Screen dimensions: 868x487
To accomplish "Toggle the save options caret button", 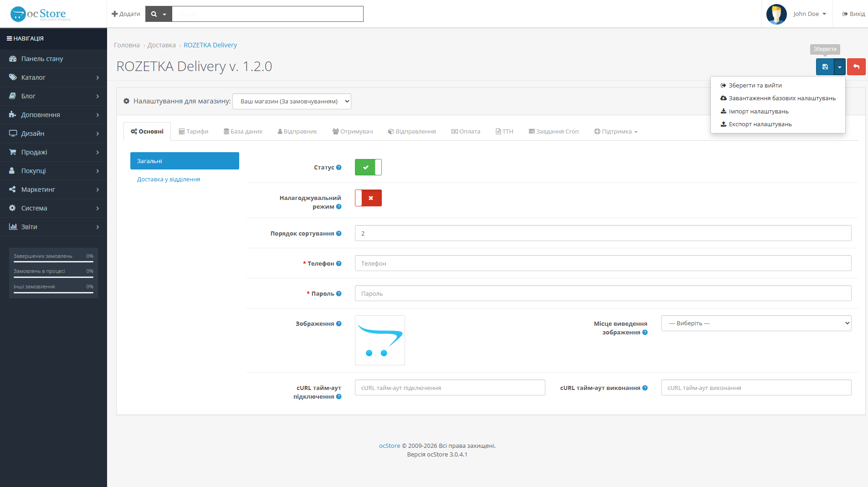I will coord(840,67).
